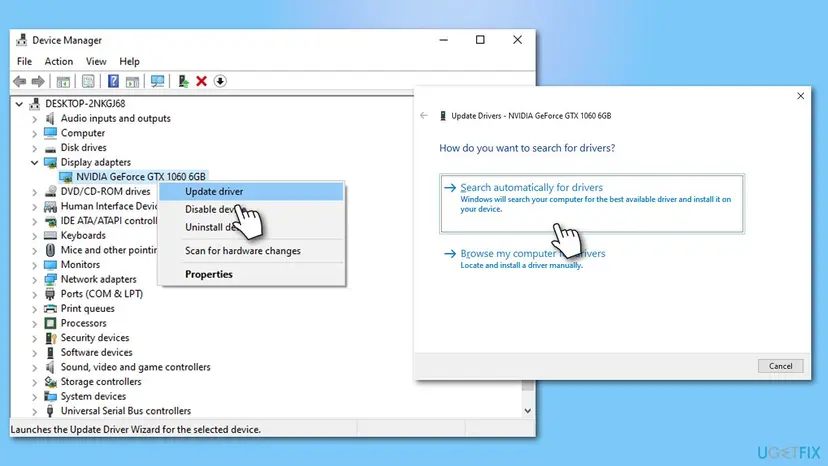Expand the Network adapters node chevron
The height and width of the screenshot is (466, 828).
(34, 279)
